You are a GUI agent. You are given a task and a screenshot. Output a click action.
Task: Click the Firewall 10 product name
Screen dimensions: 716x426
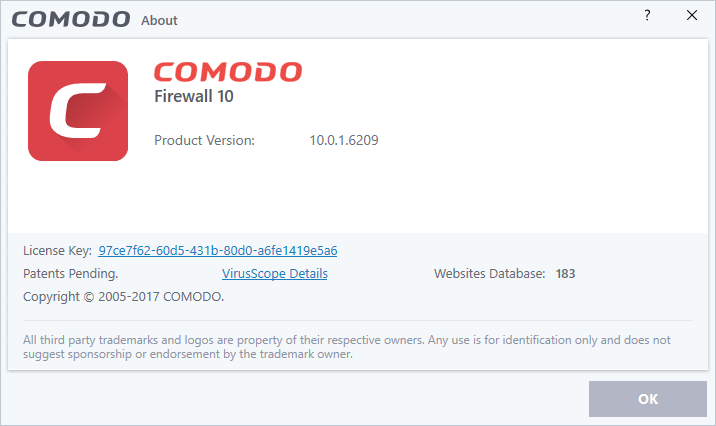[195, 98]
